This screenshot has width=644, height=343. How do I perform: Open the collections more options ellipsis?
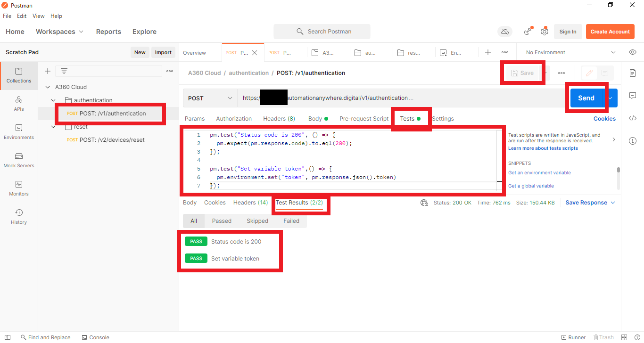tap(170, 71)
